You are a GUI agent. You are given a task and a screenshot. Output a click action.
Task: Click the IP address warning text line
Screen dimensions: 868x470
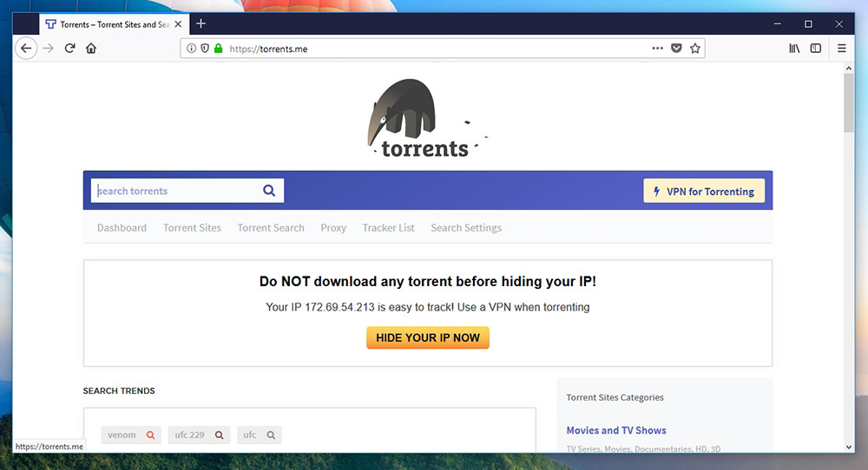pyautogui.click(x=427, y=308)
